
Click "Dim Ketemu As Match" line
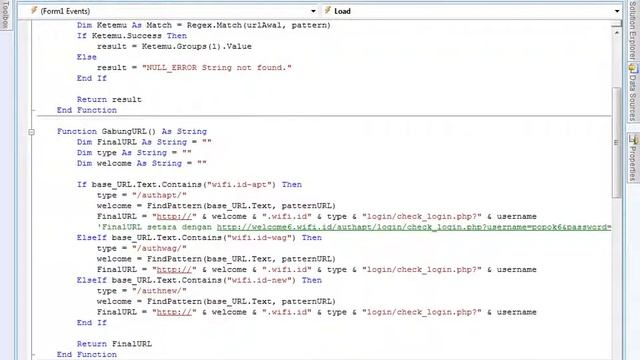204,25
